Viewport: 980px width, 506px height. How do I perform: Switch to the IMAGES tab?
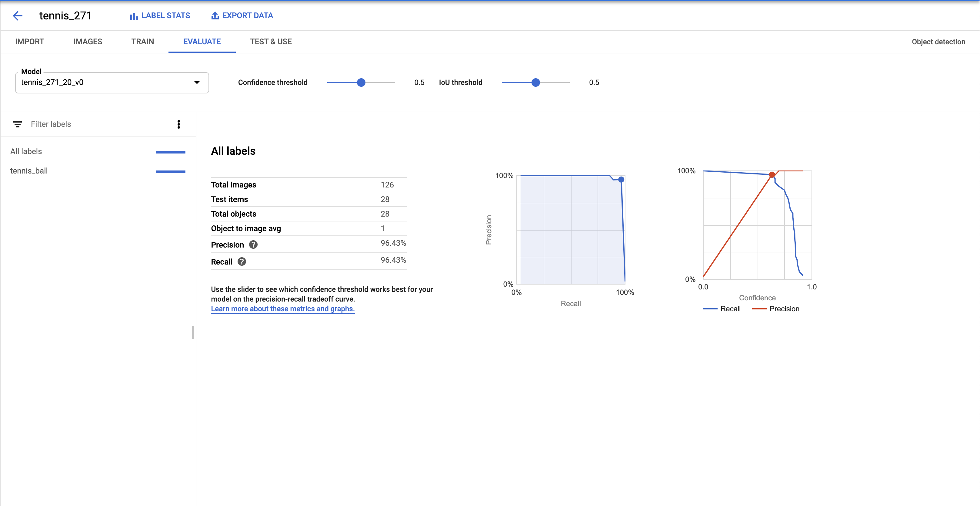pyautogui.click(x=88, y=42)
